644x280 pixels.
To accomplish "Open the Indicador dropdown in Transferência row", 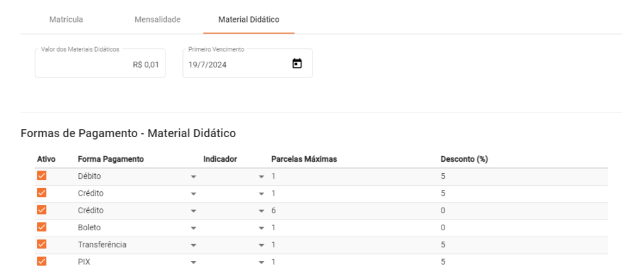I will [261, 245].
